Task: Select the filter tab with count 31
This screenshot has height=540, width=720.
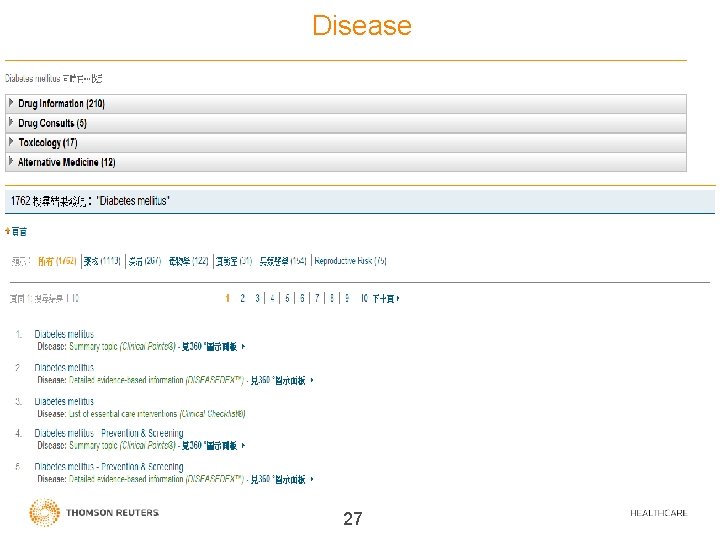Action: [x=234, y=261]
